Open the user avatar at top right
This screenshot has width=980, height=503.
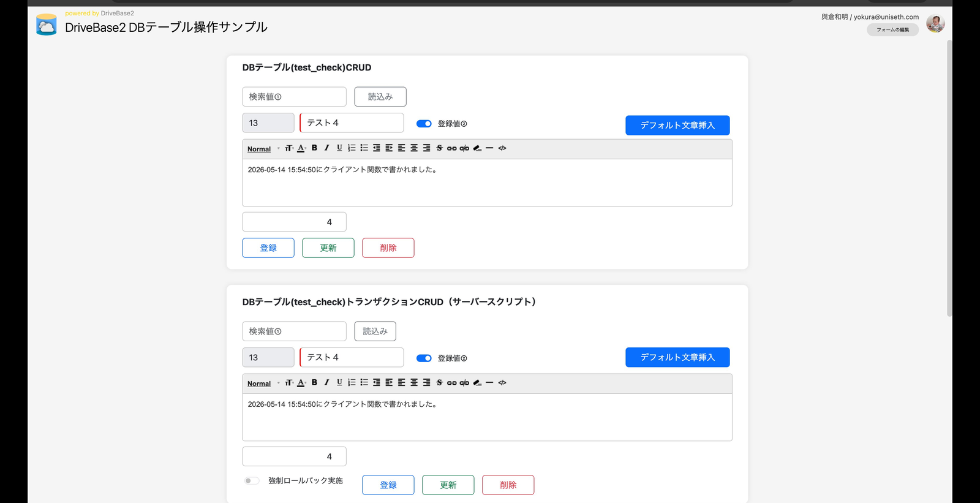(x=935, y=23)
